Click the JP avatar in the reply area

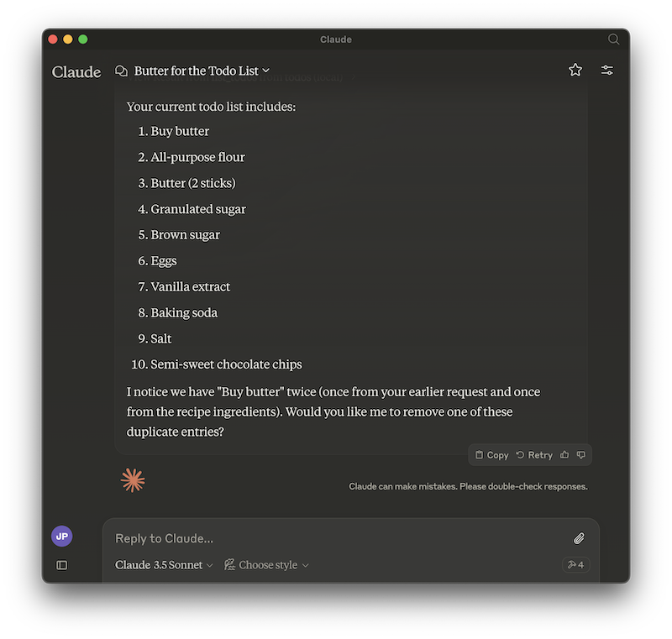[61, 536]
